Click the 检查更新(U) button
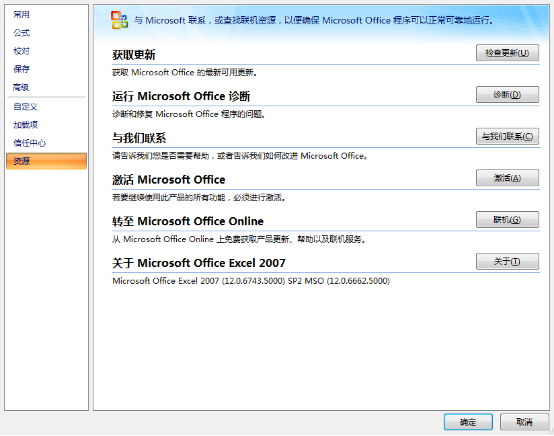The image size is (554, 436). [507, 53]
